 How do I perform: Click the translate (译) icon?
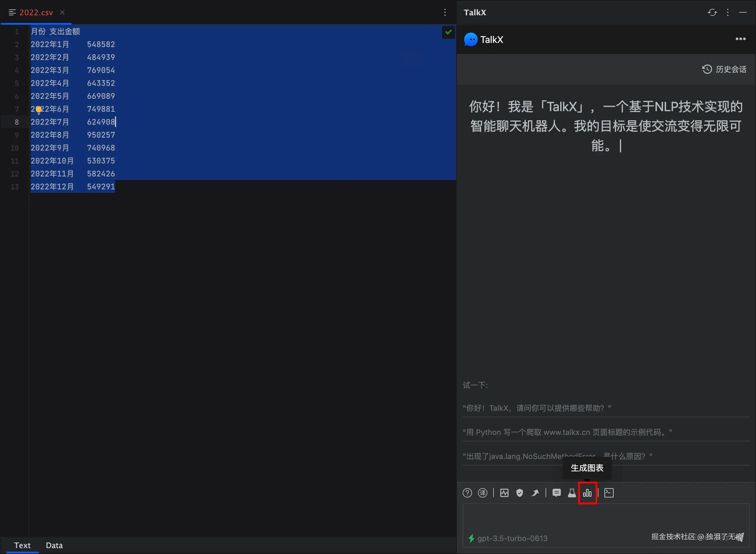(482, 493)
